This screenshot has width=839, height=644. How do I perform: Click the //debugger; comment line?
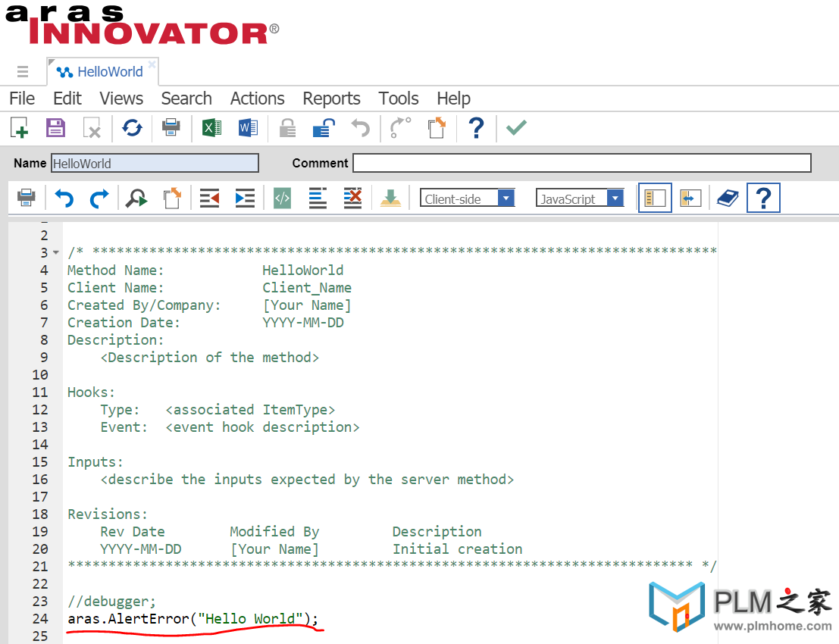112,602
